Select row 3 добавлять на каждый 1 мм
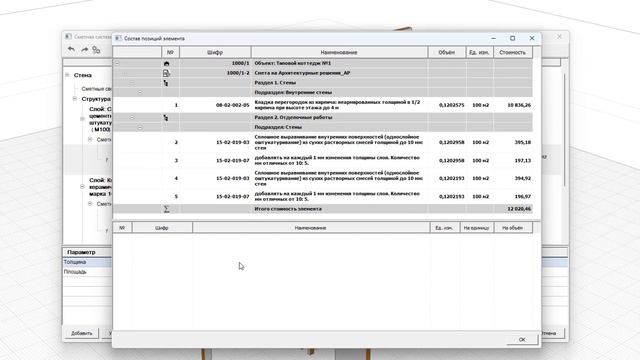 322,160
